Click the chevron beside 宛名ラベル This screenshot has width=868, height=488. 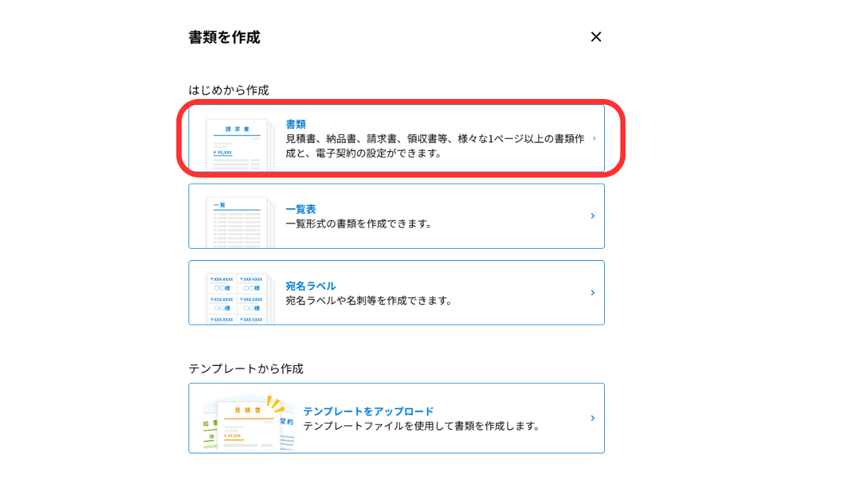coord(593,292)
